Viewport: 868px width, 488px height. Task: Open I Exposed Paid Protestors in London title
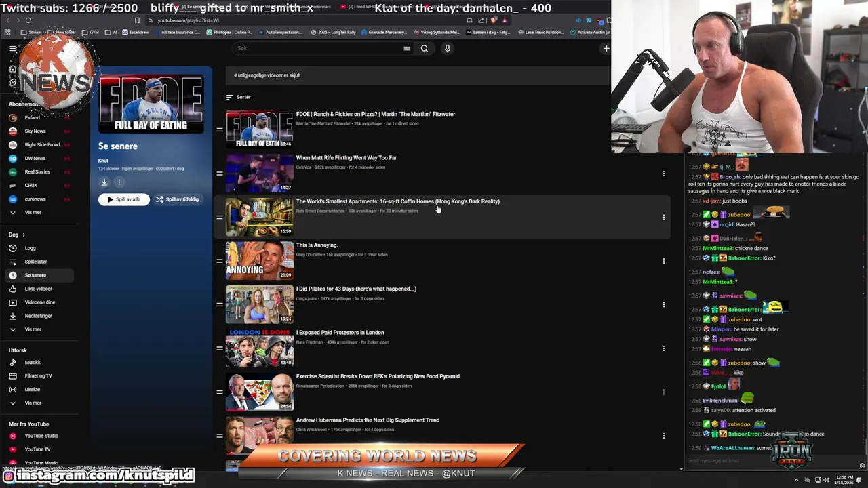(340, 333)
